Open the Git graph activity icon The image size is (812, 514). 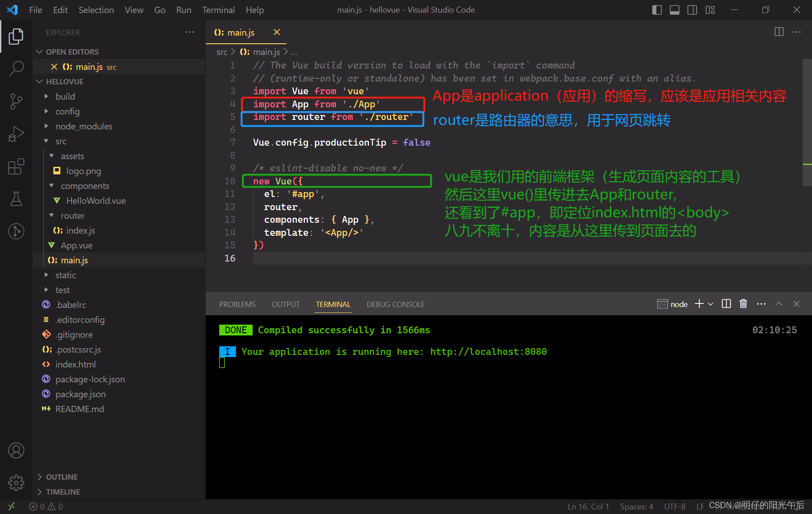[16, 231]
